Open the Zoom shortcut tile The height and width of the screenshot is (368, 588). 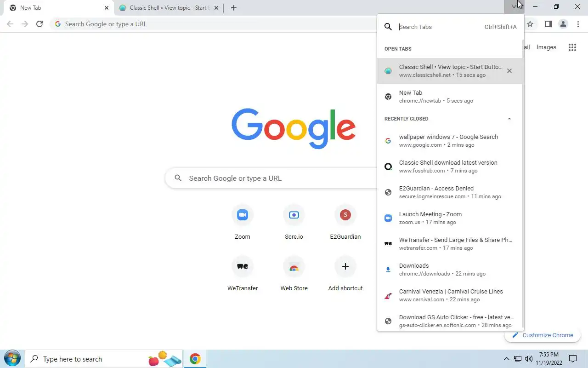click(x=243, y=222)
